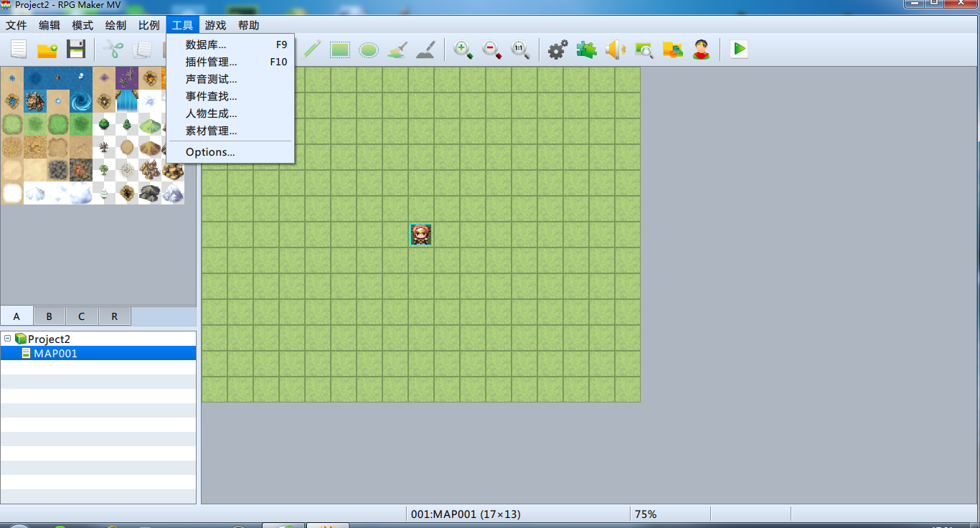Select MAP001 in the map tree
980x528 pixels.
[x=98, y=353]
